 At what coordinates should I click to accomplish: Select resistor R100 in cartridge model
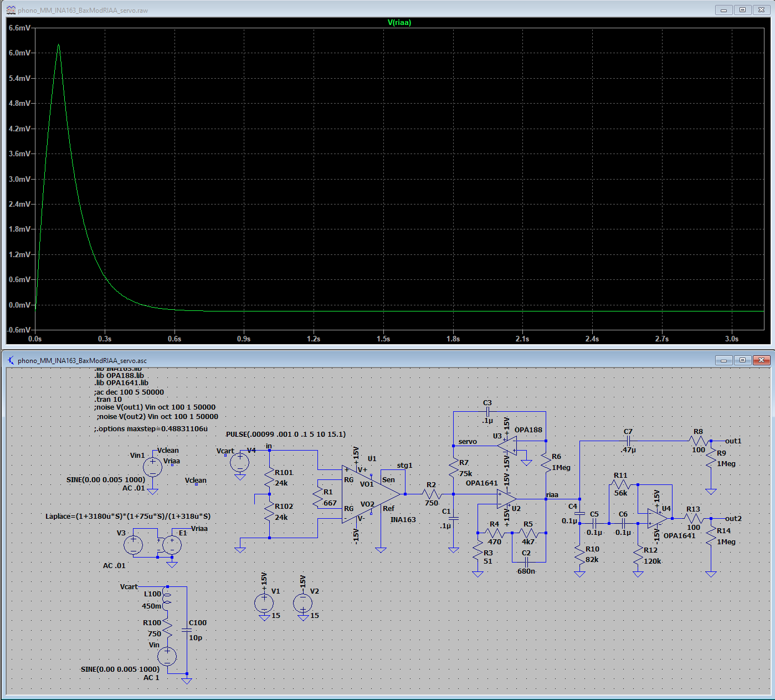(x=167, y=628)
